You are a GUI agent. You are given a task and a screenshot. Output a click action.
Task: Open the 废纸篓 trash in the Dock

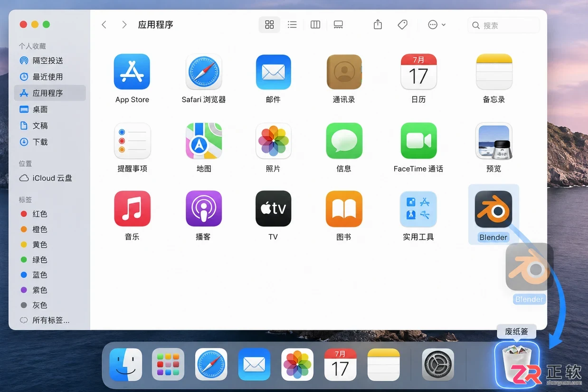tap(516, 364)
